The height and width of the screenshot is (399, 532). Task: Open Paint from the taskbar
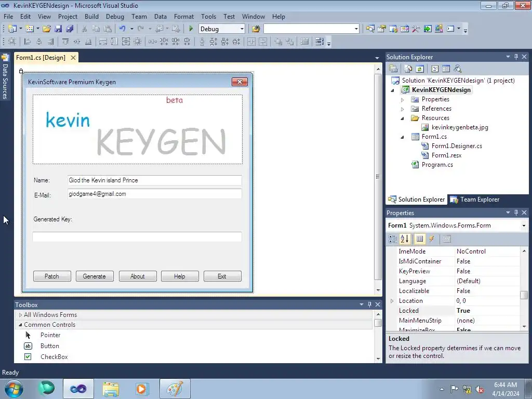click(174, 389)
